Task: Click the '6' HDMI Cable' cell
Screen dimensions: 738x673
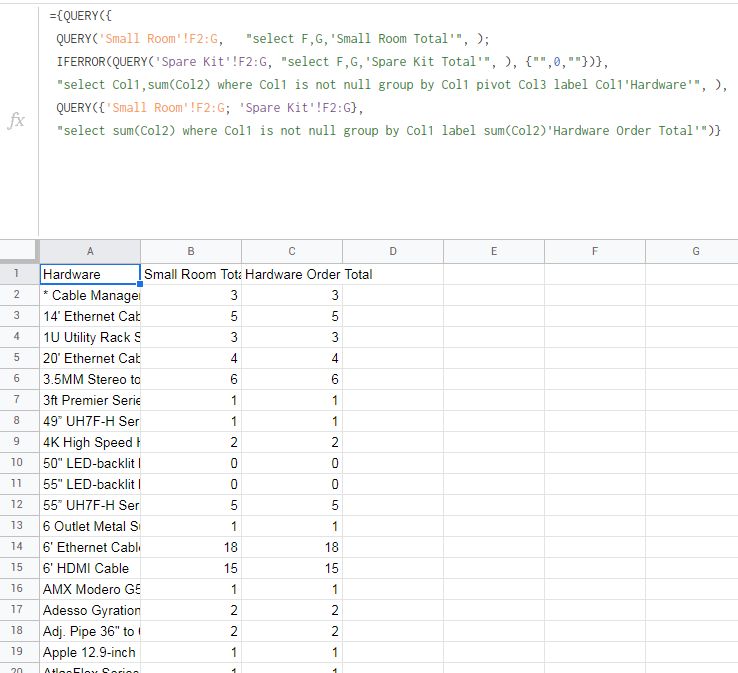Action: click(x=90, y=568)
